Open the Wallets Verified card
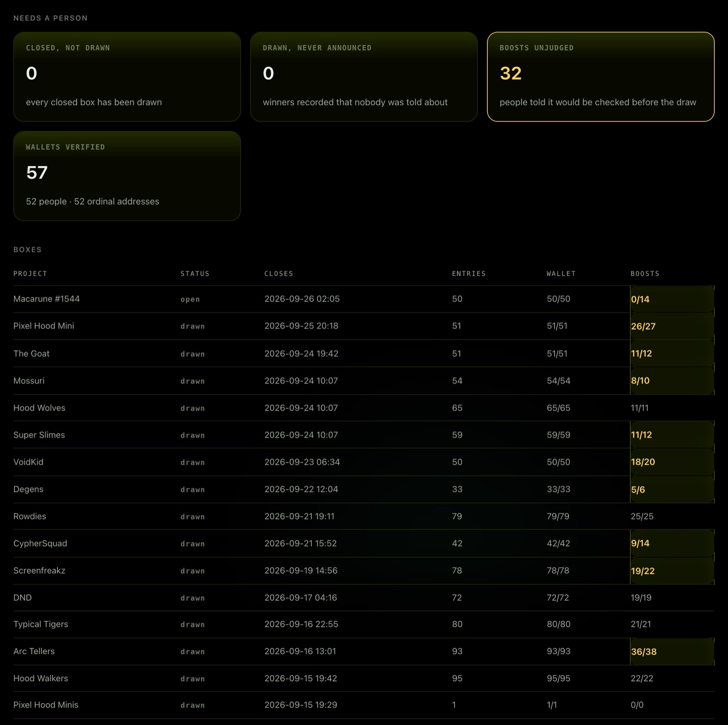Screen dimensions: 728x725 (127, 176)
